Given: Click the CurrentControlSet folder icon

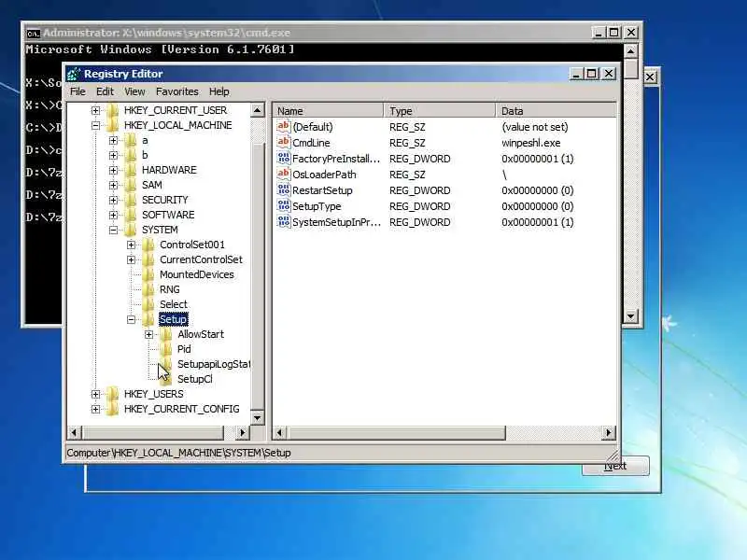Looking at the screenshot, I should pos(148,259).
